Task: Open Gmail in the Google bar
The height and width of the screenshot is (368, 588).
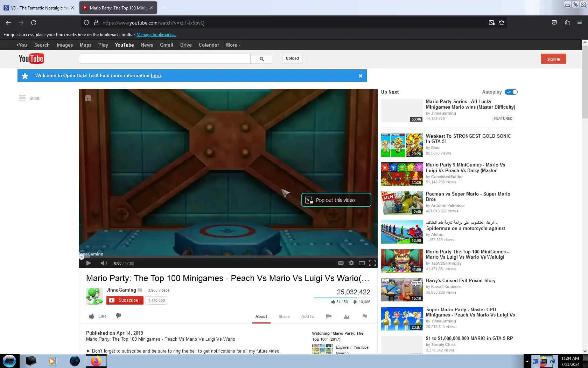Action: click(167, 45)
